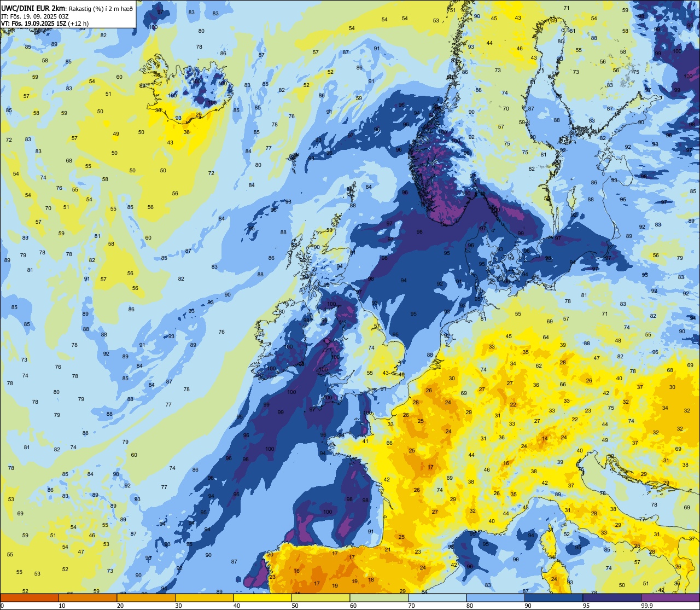Click the light blue 70–80% legend swatch

click(437, 598)
